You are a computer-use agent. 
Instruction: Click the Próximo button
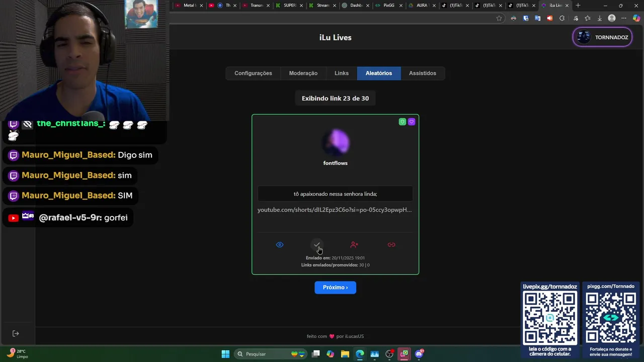336,288
